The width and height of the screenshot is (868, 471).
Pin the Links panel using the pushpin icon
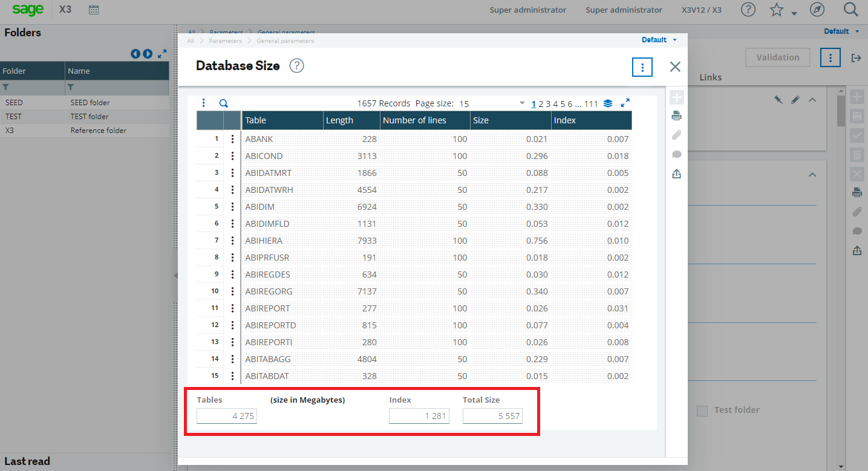coord(779,99)
